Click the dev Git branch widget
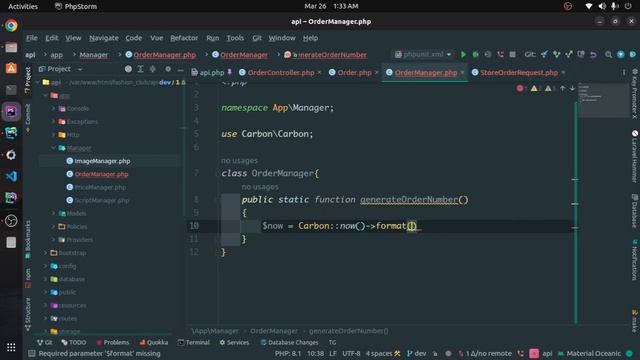 pyautogui.click(x=417, y=353)
